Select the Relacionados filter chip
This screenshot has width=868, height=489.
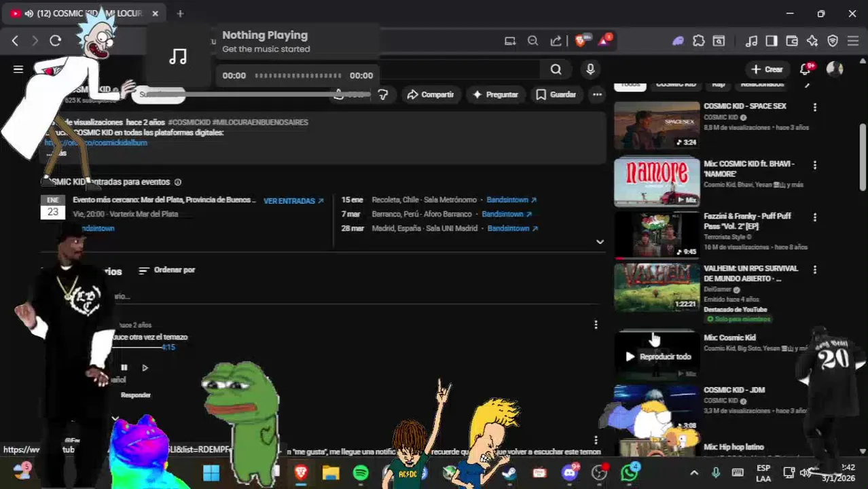[762, 84]
